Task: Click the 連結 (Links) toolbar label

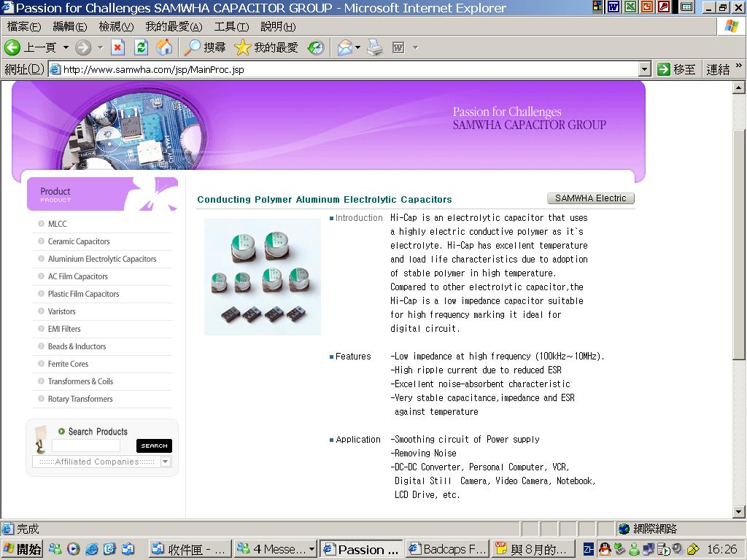Action: pyautogui.click(x=718, y=69)
